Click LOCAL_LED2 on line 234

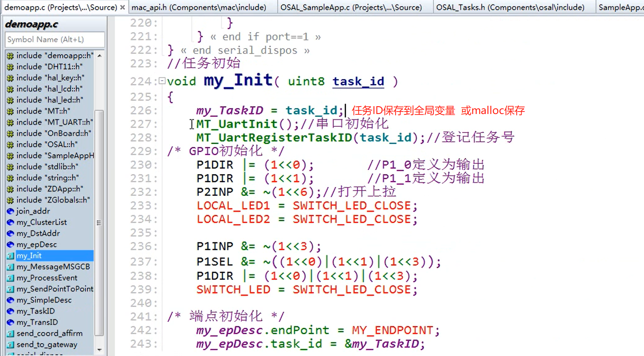233,219
